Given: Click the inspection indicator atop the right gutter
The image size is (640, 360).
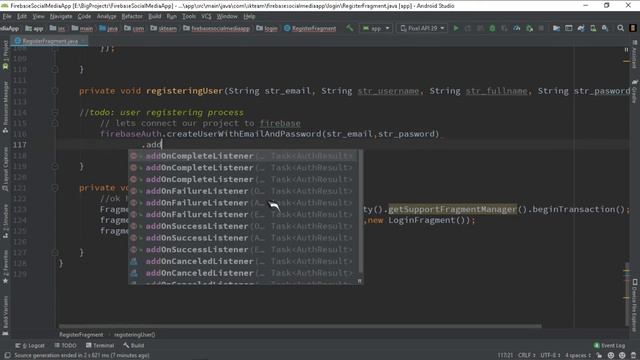Looking at the screenshot, I should (626, 49).
